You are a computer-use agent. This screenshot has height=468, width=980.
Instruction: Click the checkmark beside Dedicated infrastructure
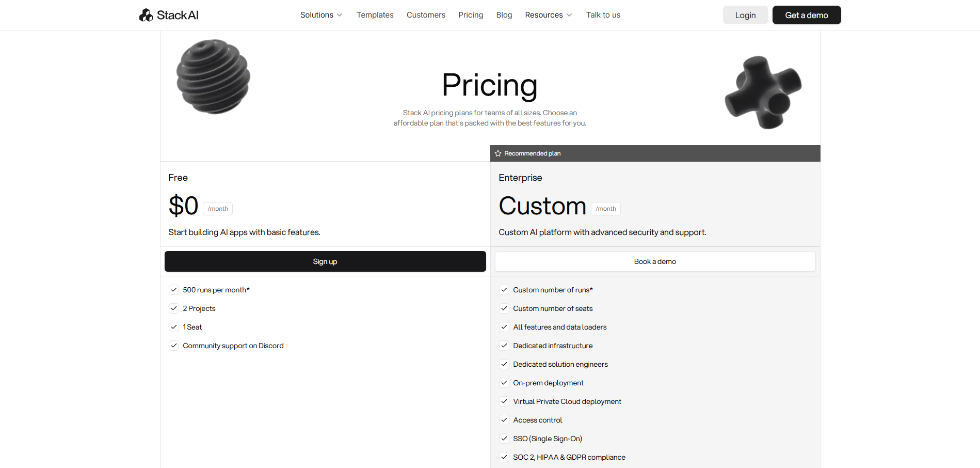(x=504, y=346)
